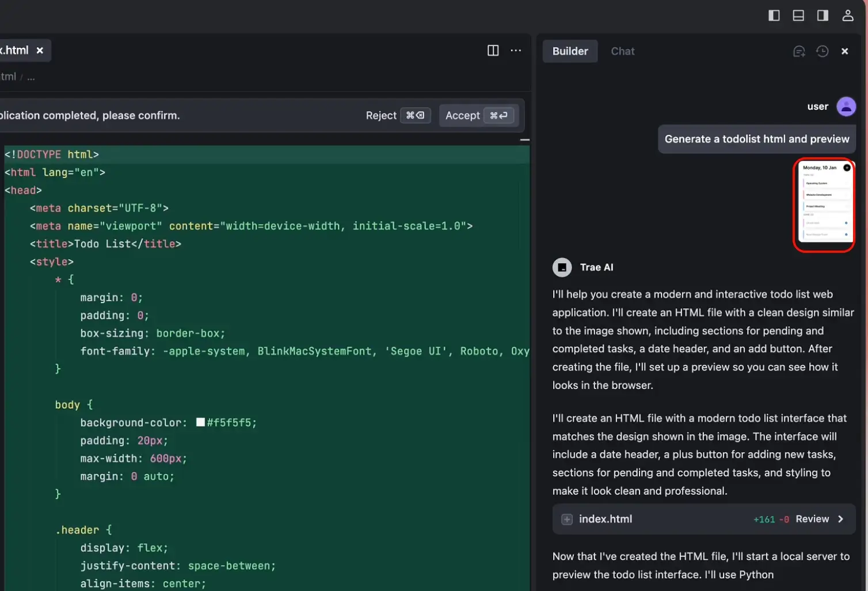Open the editor more actions ellipsis menu
Viewport: 868px width, 591px height.
(x=516, y=51)
